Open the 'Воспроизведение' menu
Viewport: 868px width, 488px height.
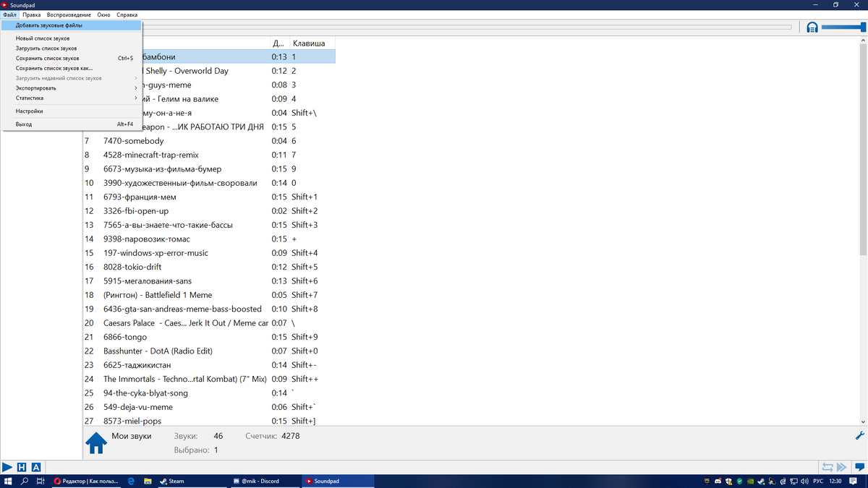click(x=69, y=14)
